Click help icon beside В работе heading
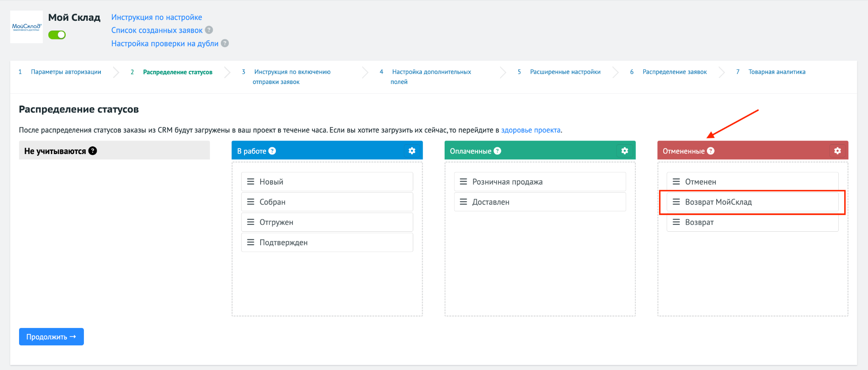 (272, 151)
